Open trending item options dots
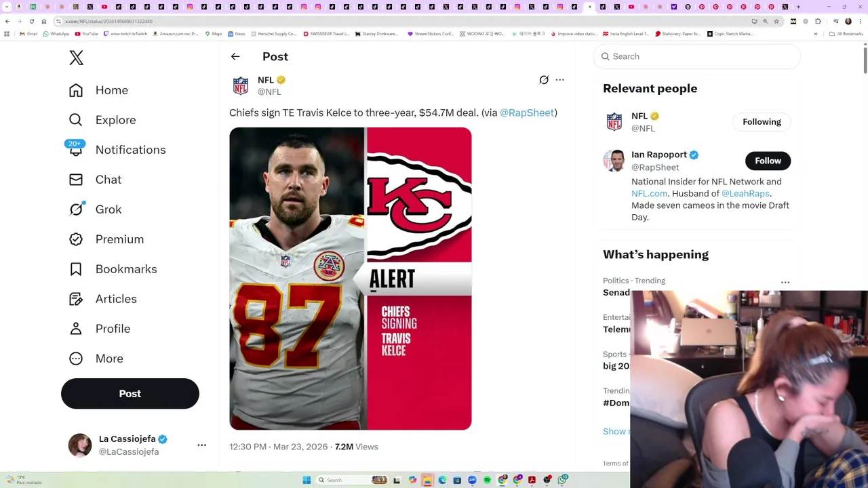 click(785, 283)
